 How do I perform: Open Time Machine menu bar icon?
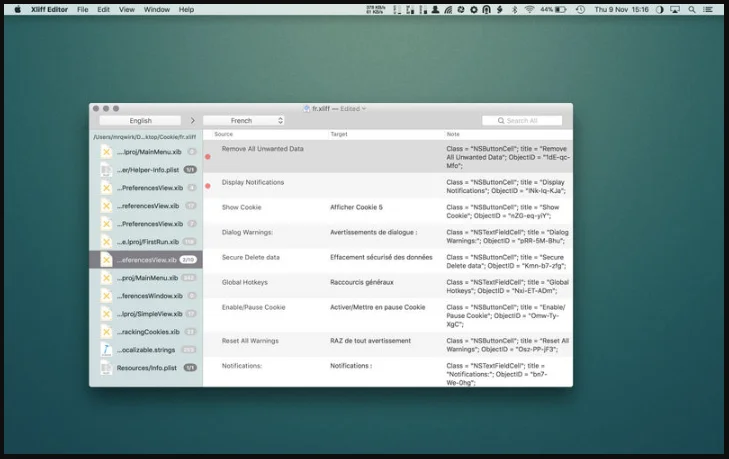pos(580,9)
